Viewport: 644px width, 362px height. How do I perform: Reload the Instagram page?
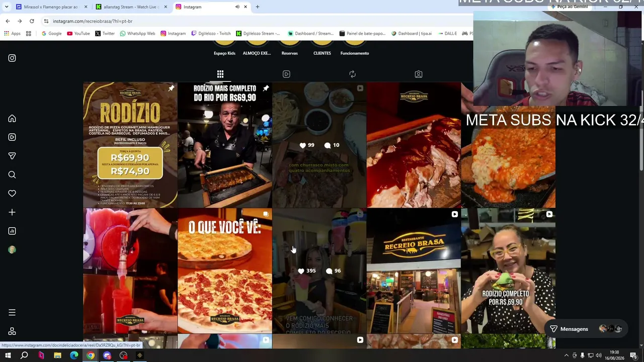(x=32, y=21)
